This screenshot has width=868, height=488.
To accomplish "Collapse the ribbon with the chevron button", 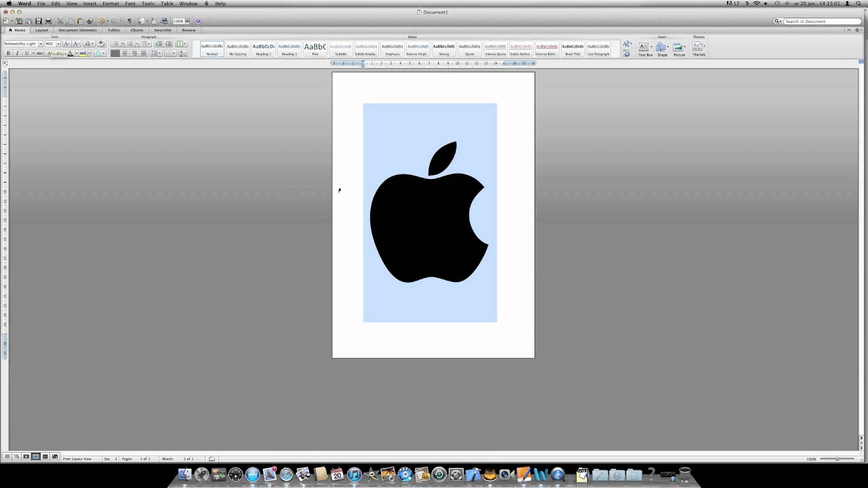I will (849, 30).
